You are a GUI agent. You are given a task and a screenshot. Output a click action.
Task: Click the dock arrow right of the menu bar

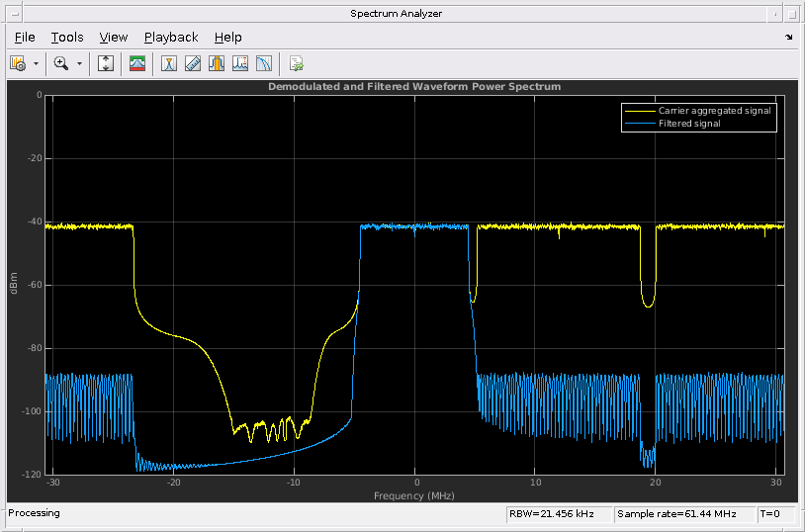pyautogui.click(x=789, y=38)
